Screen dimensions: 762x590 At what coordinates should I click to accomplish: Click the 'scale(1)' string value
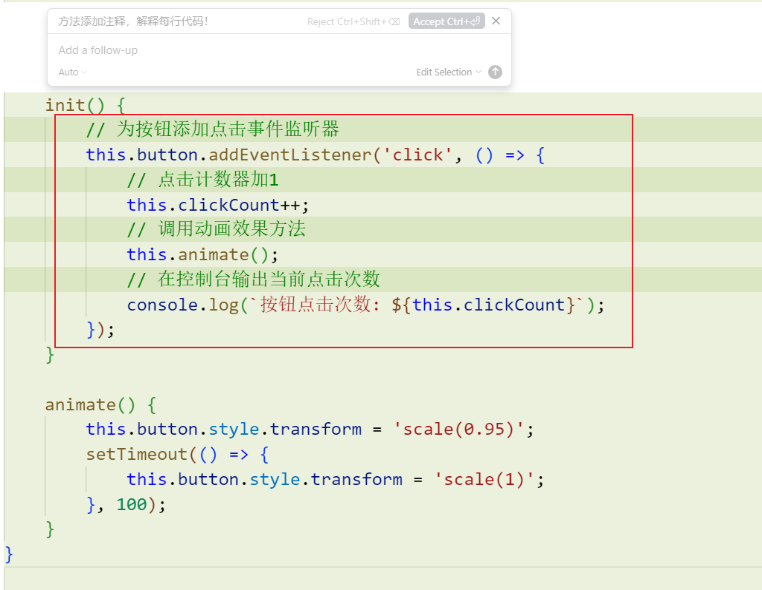(484, 480)
